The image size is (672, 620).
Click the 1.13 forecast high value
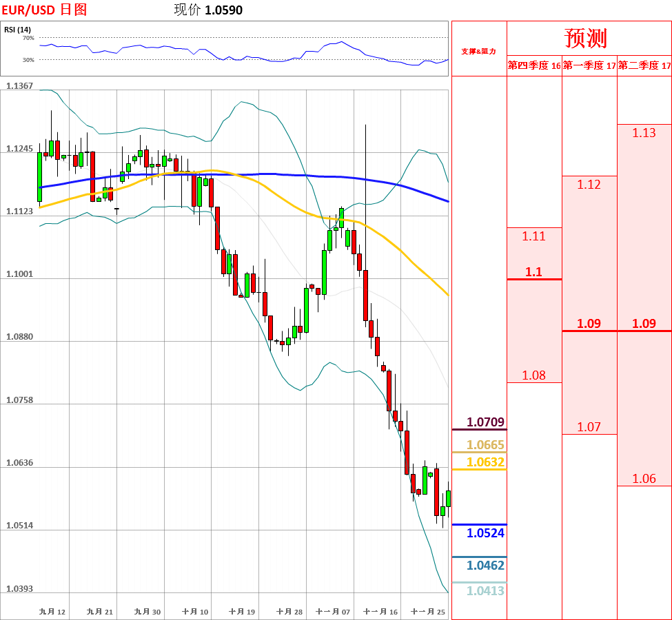tap(644, 133)
